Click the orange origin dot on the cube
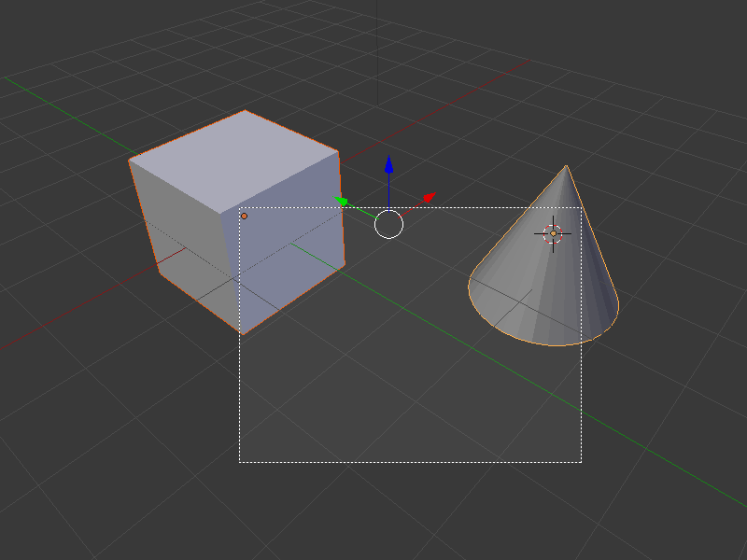Viewport: 747px width, 560px height. click(244, 217)
